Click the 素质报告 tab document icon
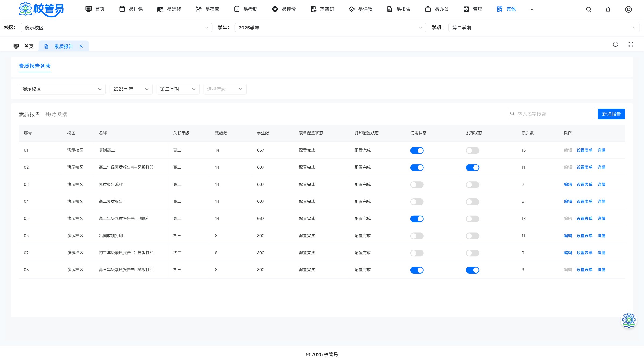Screen dimensions: 644x362 (x=46, y=46)
